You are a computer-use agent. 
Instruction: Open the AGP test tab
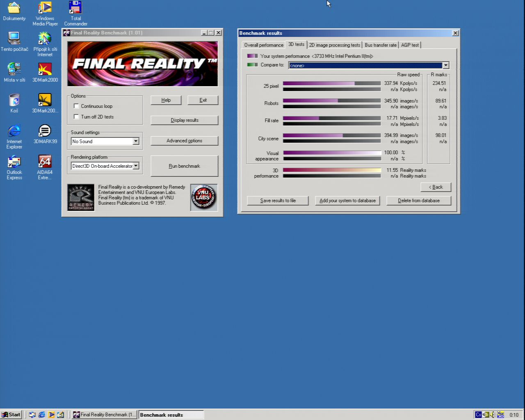[410, 45]
